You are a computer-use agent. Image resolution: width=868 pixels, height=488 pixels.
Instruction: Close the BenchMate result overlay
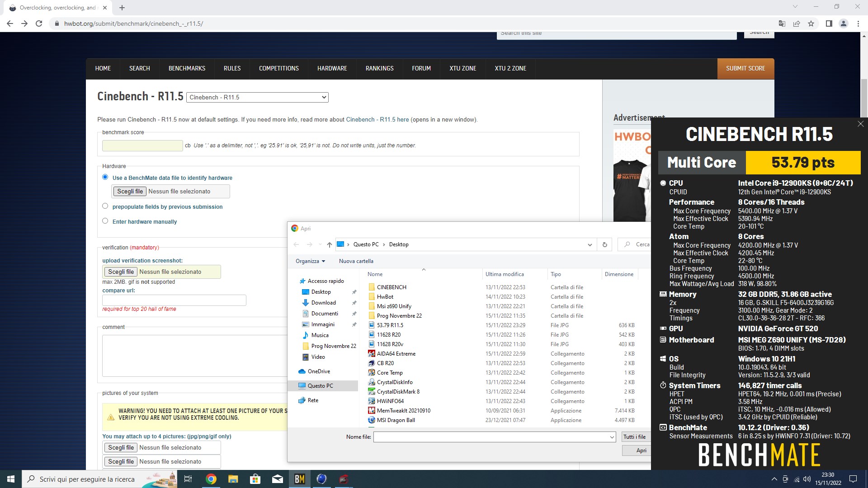(x=860, y=124)
